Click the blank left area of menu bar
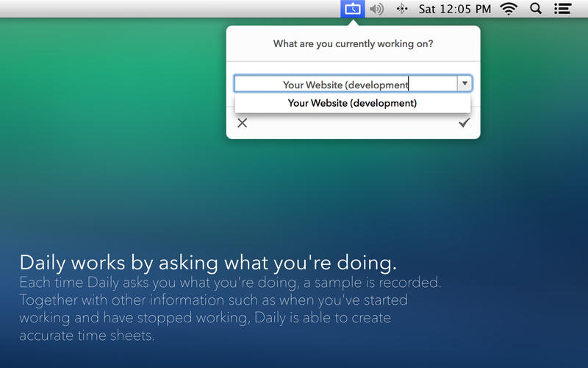Image resolution: width=588 pixels, height=368 pixels. pyautogui.click(x=147, y=9)
